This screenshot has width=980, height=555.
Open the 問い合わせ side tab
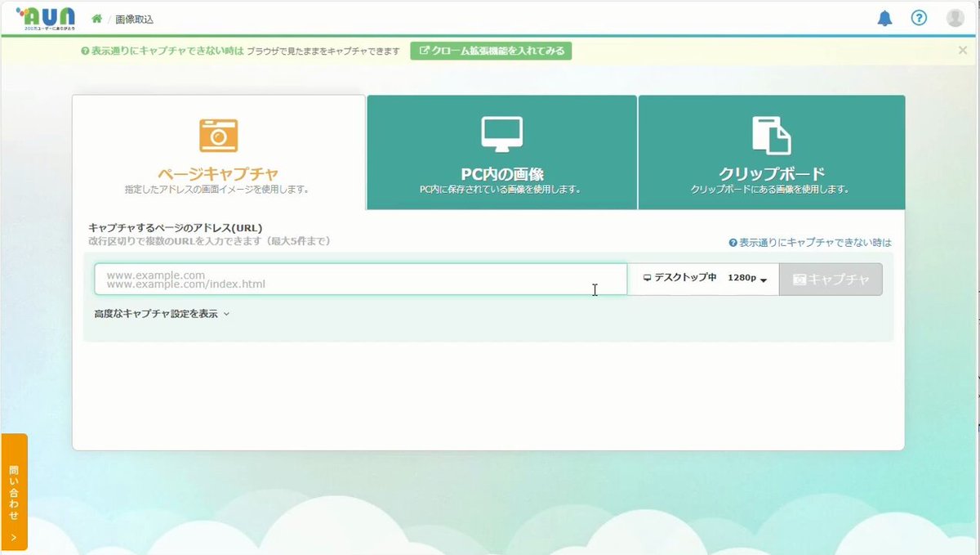(14, 492)
